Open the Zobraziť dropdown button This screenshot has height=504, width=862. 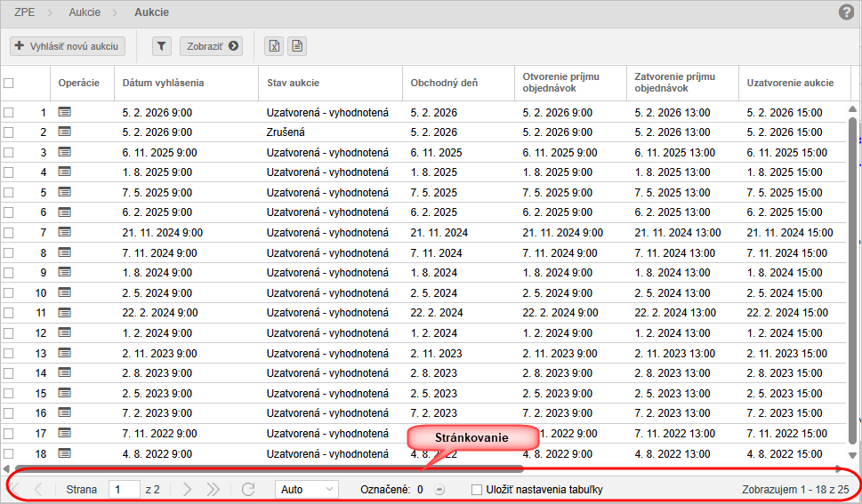click(x=212, y=46)
